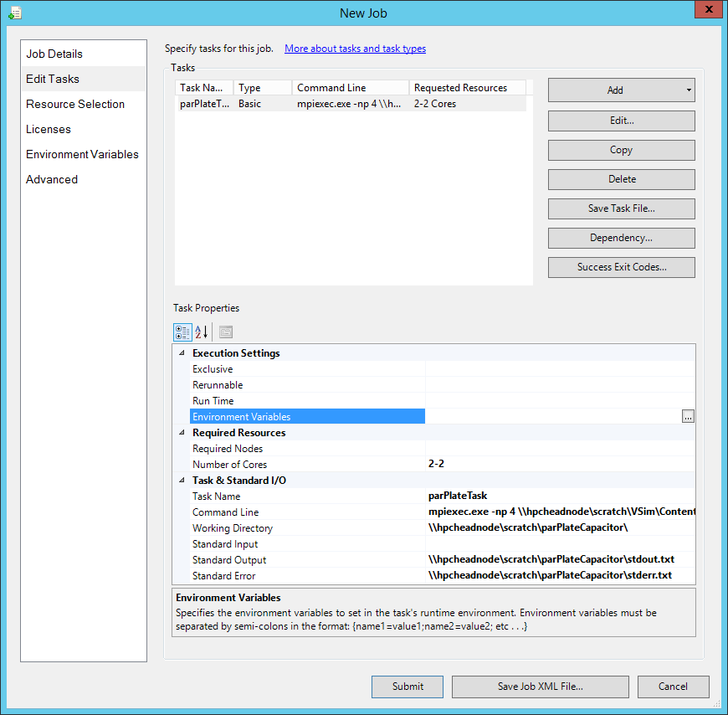Image resolution: width=728 pixels, height=715 pixels.
Task: Go to the Licenses page
Action: [x=49, y=129]
